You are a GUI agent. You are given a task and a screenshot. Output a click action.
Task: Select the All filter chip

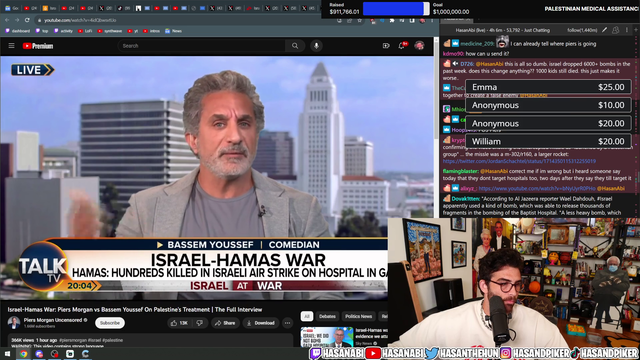(x=307, y=316)
